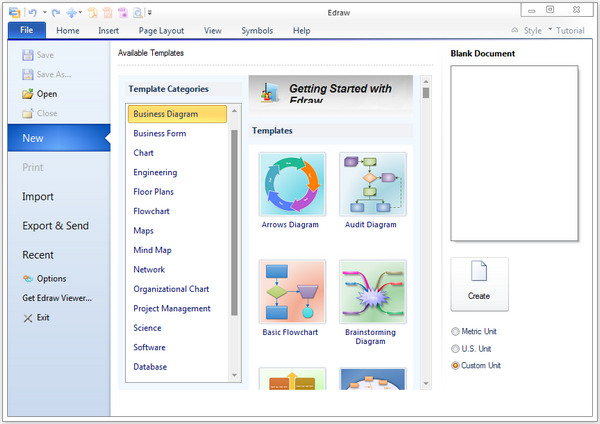600x424 pixels.
Task: Select the Business Form category
Action: pyautogui.click(x=160, y=134)
